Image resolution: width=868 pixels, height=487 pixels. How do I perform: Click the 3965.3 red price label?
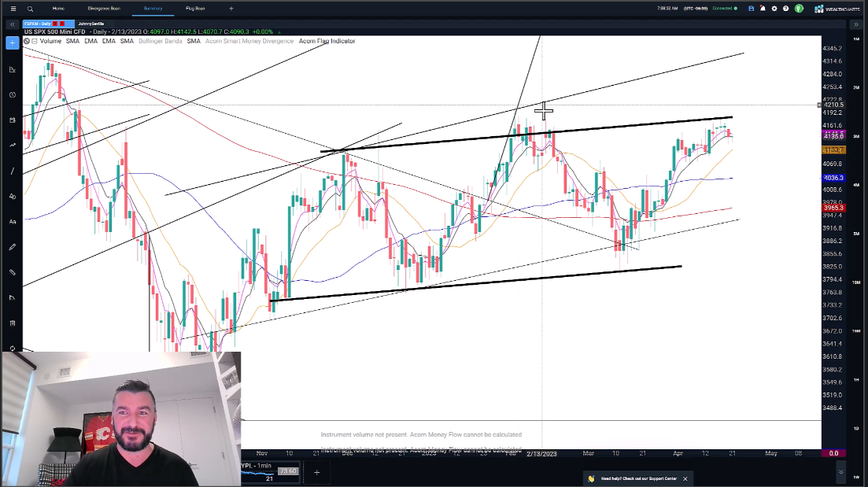click(x=833, y=208)
